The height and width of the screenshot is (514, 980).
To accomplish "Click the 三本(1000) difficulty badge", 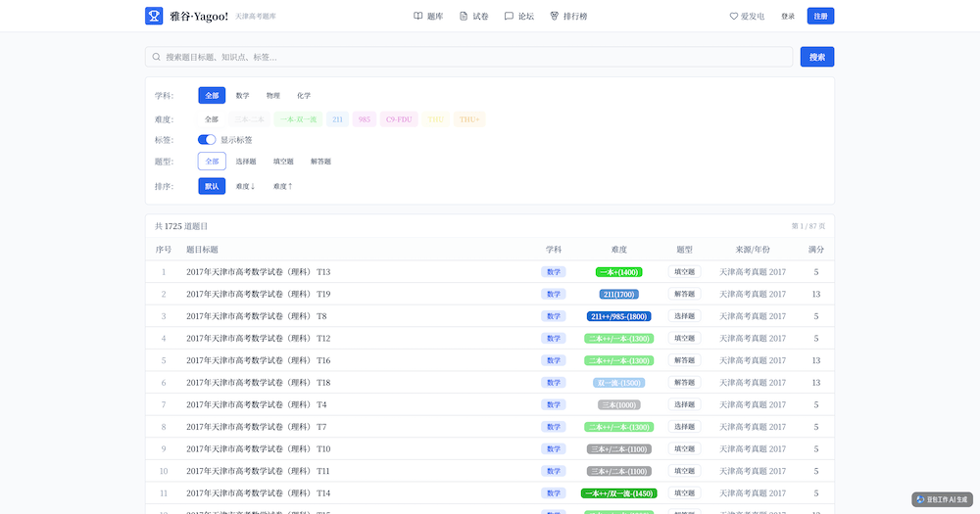I will click(x=618, y=404).
